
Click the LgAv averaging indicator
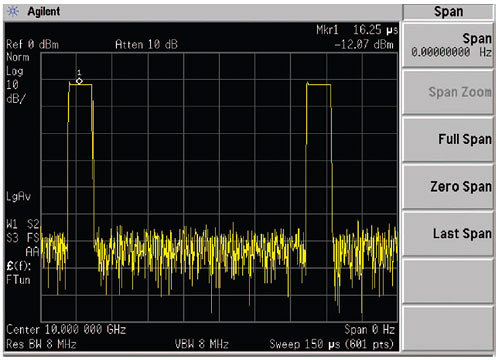[18, 196]
